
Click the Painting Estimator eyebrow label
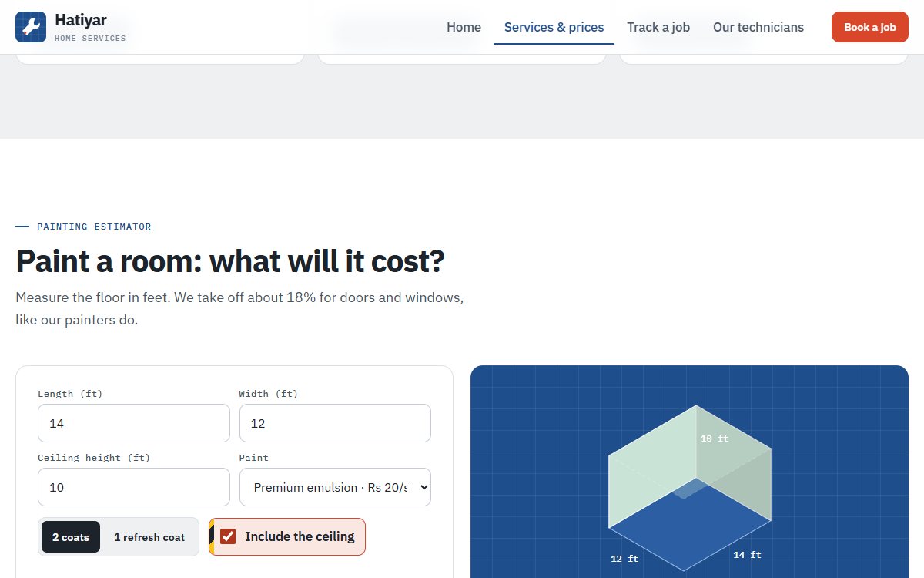point(94,227)
